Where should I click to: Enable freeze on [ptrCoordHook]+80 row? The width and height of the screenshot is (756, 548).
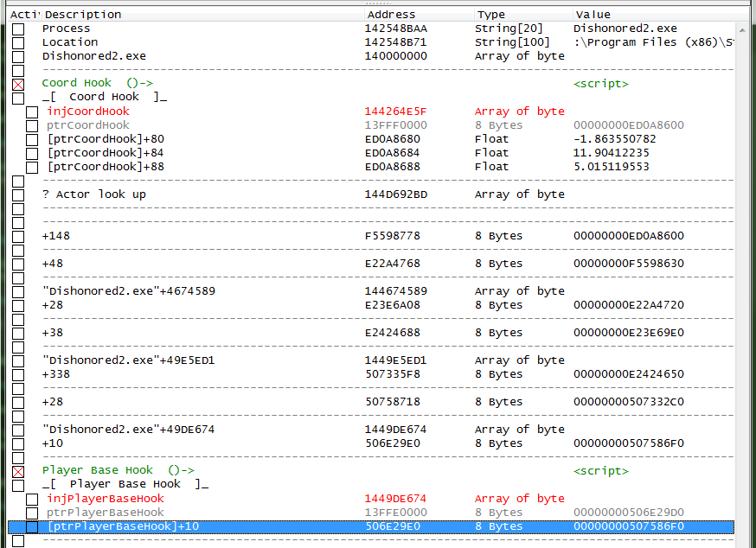[32, 140]
